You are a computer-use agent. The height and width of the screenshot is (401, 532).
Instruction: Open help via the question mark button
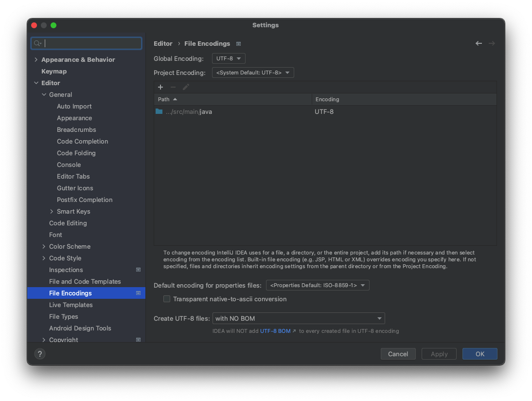click(39, 354)
